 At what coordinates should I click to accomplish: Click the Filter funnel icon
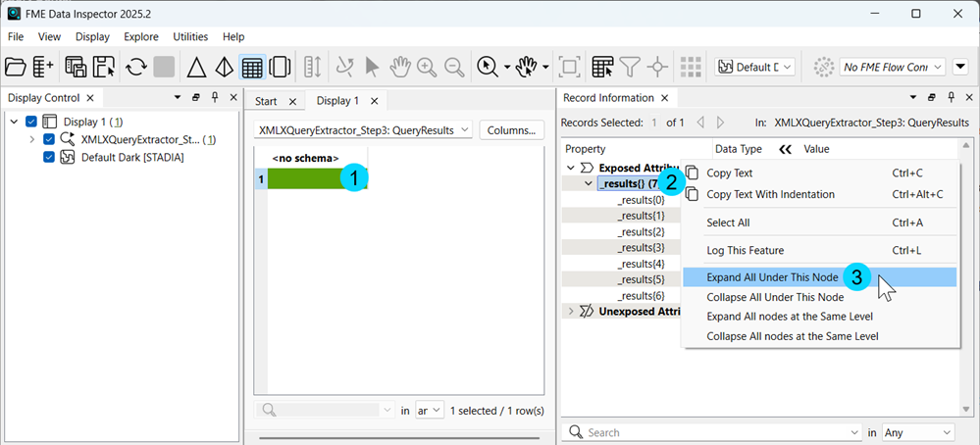(631, 67)
